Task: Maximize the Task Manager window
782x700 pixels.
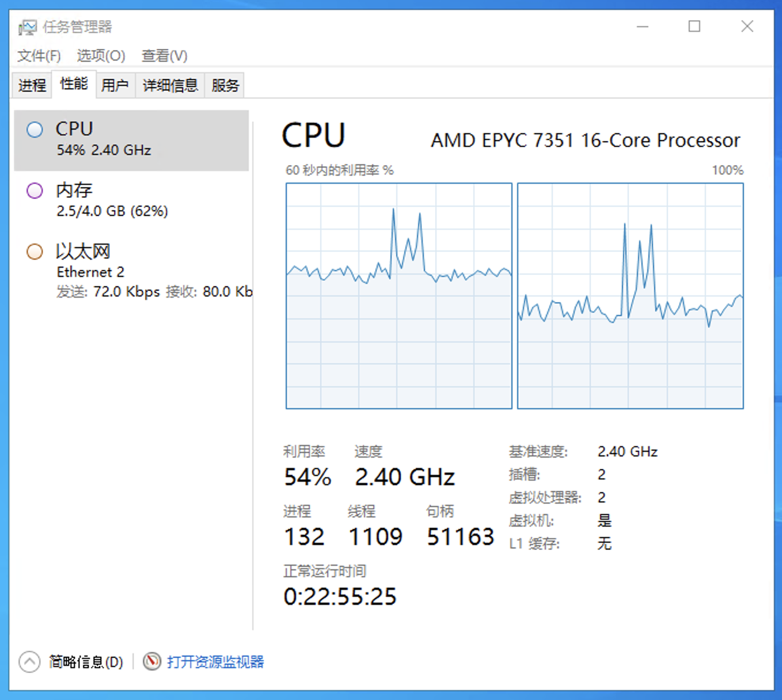Action: (694, 26)
